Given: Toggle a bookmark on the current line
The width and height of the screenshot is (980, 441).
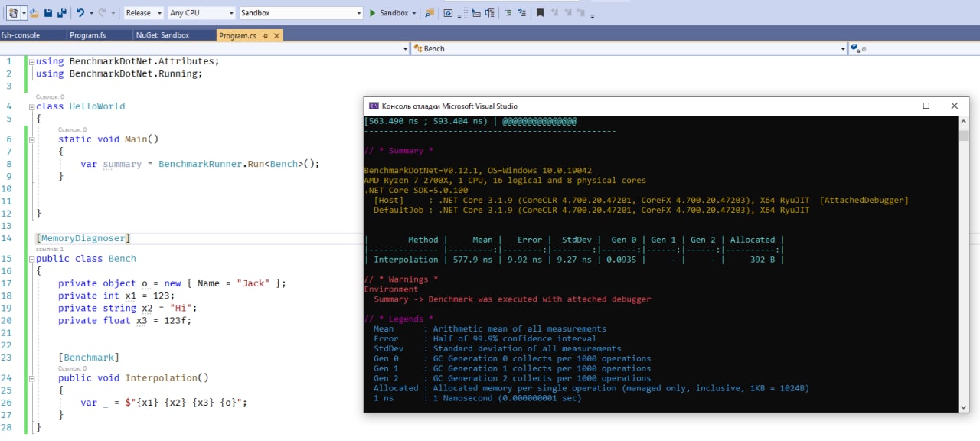Looking at the screenshot, I should tap(541, 13).
